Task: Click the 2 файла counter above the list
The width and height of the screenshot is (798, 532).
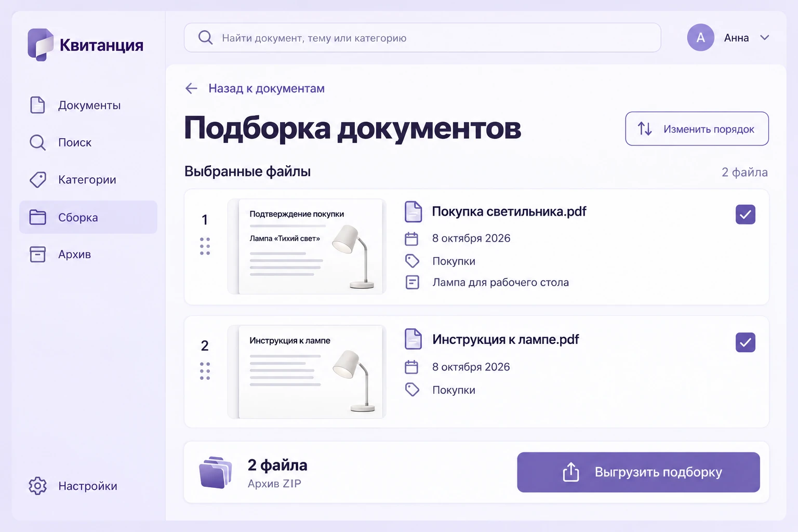Action: pyautogui.click(x=744, y=172)
